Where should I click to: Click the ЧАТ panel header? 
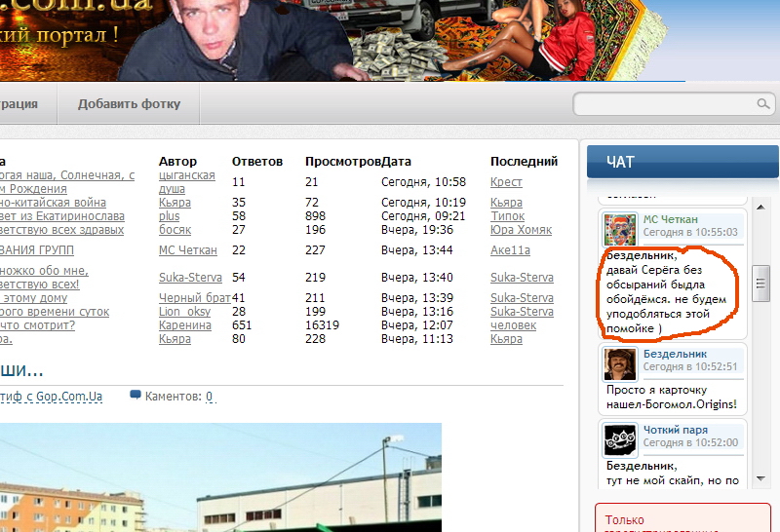click(682, 162)
